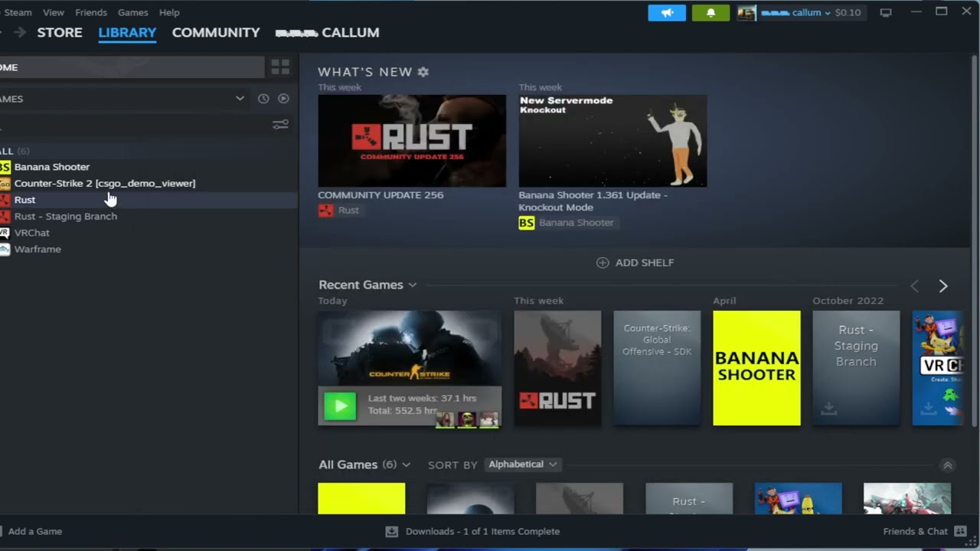Click Banana Shooter label under update news
The height and width of the screenshot is (551, 980).
pos(576,223)
